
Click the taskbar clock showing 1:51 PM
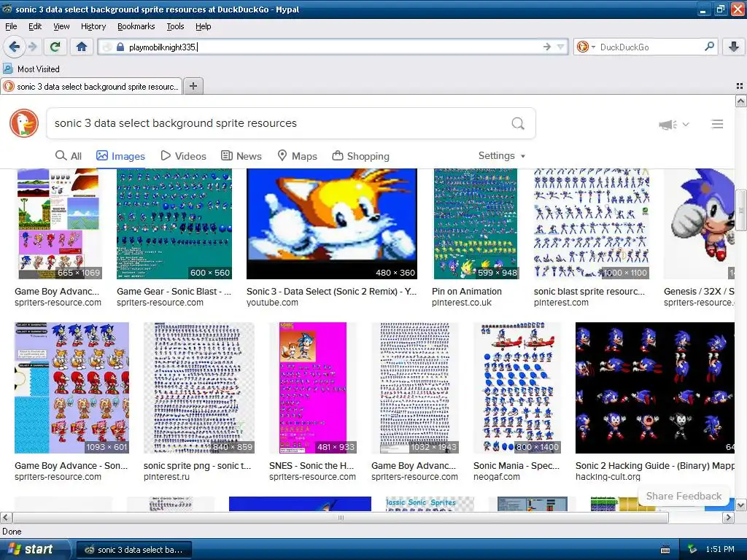click(x=720, y=550)
